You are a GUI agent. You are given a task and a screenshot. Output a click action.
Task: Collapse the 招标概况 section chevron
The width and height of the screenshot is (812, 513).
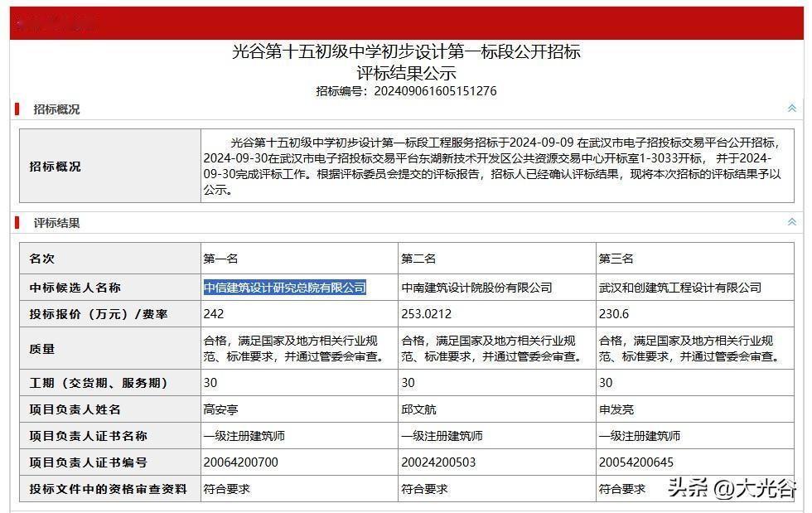coord(792,109)
